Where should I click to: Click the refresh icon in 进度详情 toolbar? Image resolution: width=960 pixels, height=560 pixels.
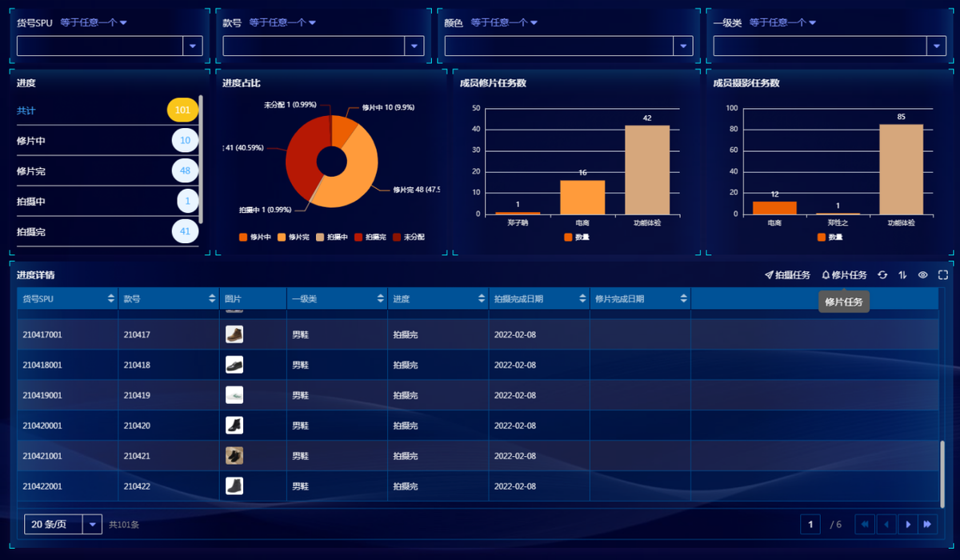(882, 275)
